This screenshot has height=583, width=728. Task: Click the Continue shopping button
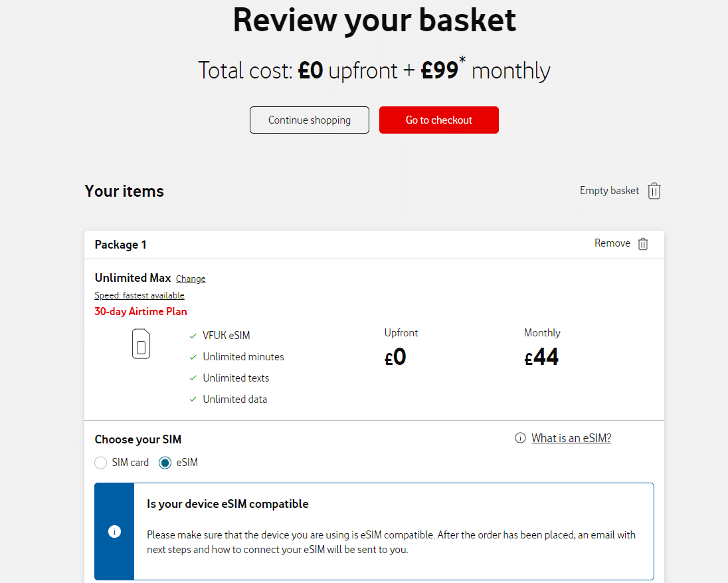tap(309, 120)
